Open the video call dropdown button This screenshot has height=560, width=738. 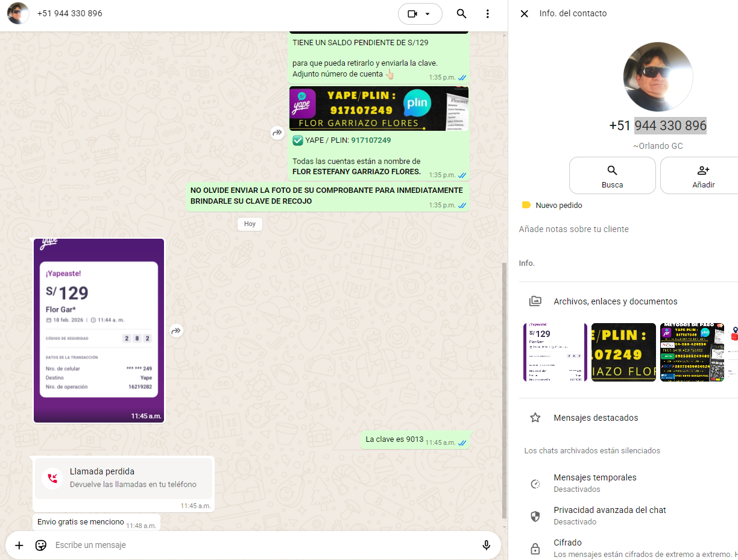(420, 14)
